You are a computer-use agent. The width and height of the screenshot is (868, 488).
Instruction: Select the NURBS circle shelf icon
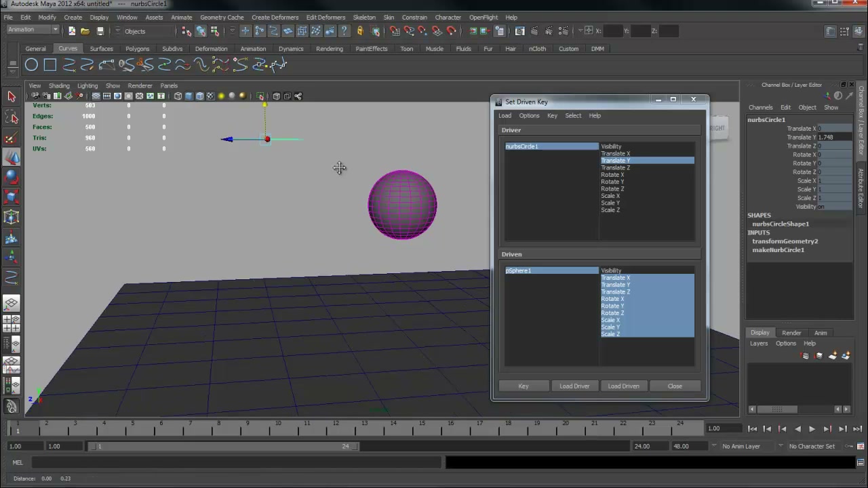[x=31, y=65]
